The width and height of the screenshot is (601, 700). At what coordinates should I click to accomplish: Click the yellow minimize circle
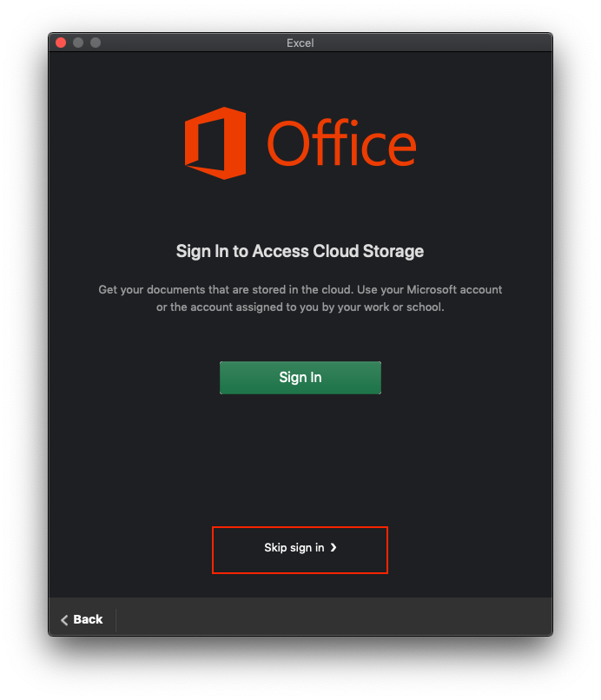click(x=77, y=42)
